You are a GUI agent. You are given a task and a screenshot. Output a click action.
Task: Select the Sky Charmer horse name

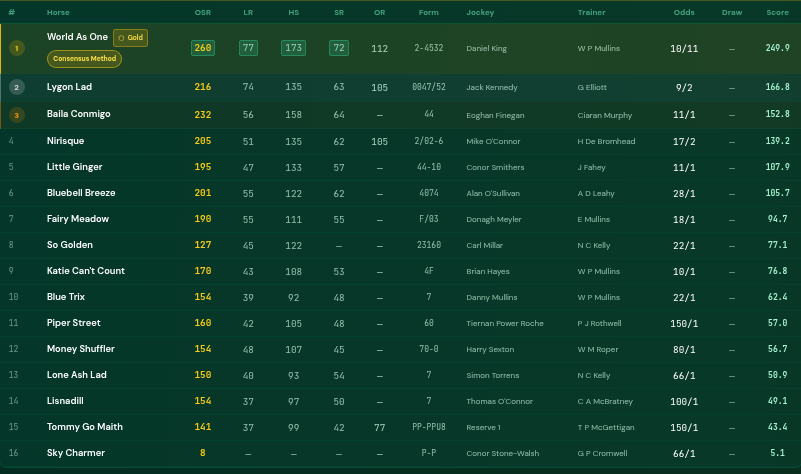(76, 453)
